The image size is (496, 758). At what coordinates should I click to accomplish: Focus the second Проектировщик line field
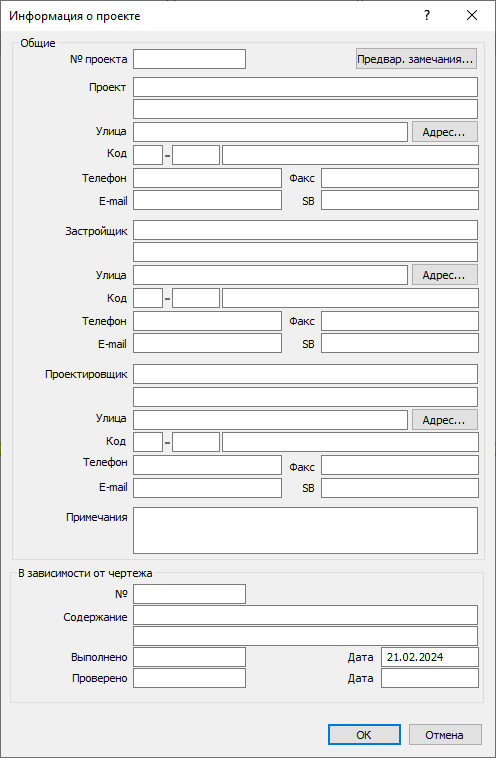[306, 397]
